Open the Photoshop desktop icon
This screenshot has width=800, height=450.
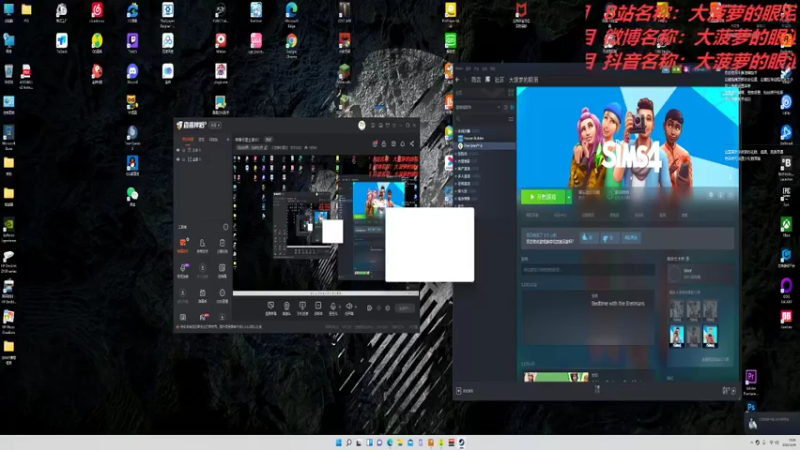[x=751, y=407]
